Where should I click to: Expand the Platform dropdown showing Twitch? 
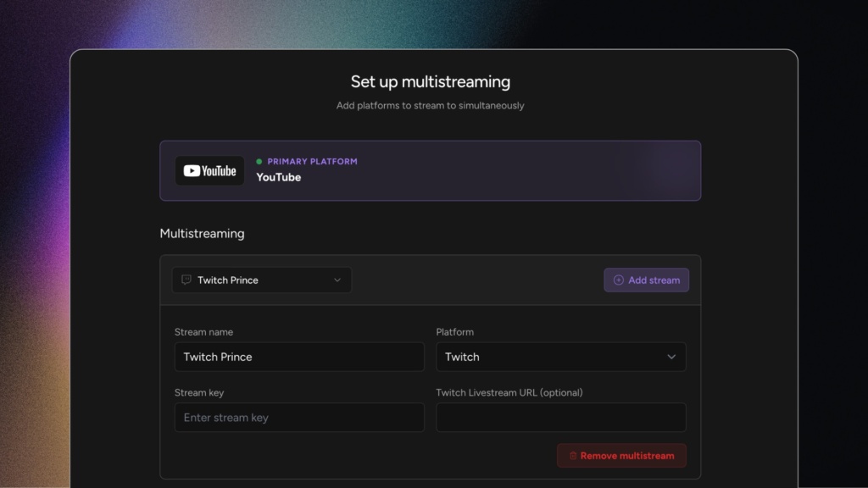tap(561, 357)
